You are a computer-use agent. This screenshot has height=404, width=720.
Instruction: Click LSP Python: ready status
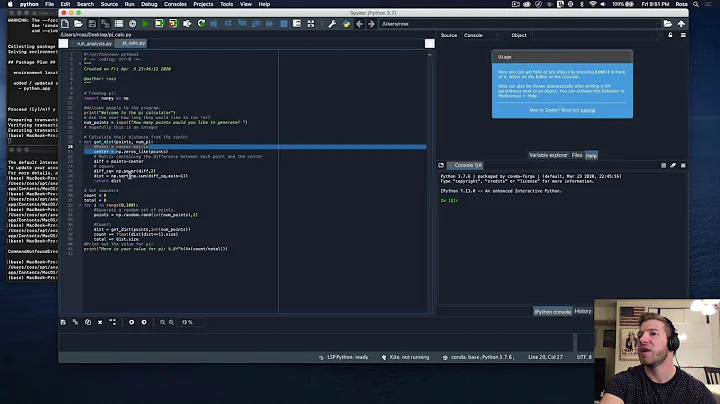[x=343, y=357]
